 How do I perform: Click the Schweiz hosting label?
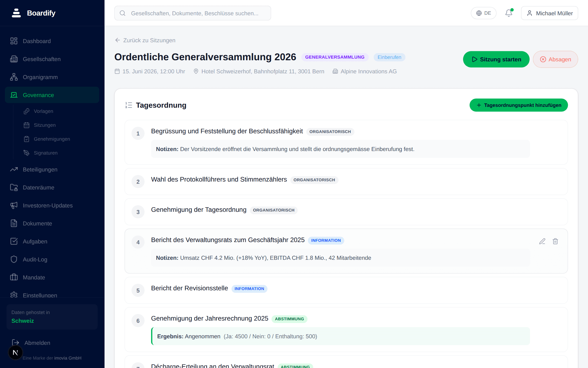click(23, 321)
